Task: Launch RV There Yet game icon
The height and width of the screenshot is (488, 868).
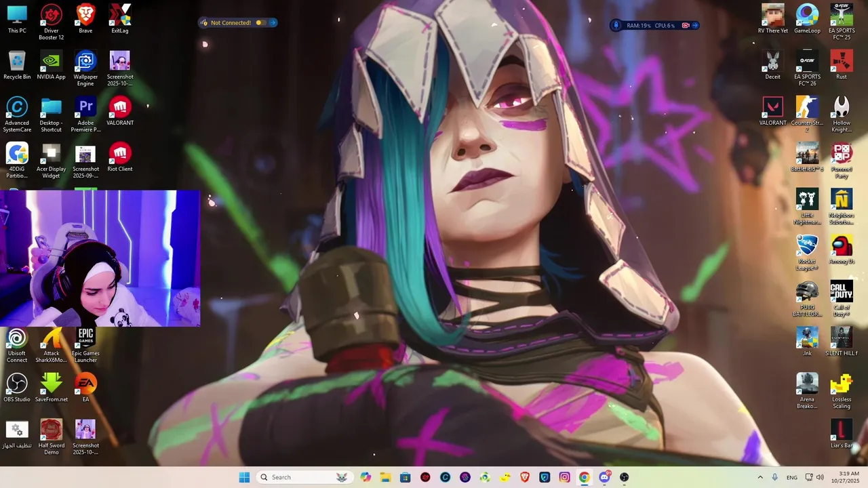Action: (772, 19)
